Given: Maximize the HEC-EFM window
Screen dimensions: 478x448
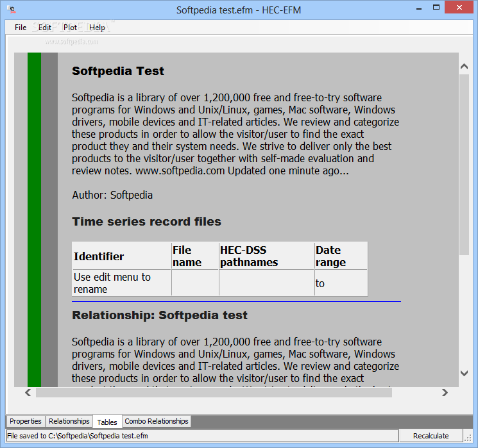Looking at the screenshot, I should coord(436,8).
